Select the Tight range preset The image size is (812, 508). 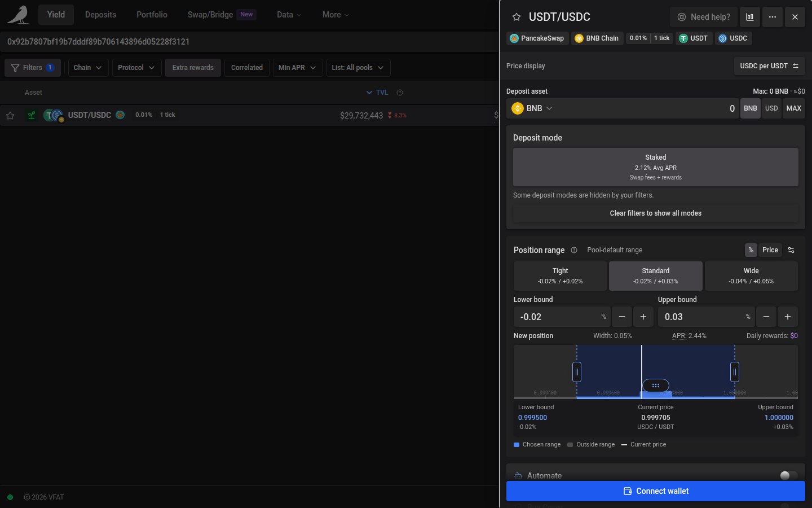[561, 276]
